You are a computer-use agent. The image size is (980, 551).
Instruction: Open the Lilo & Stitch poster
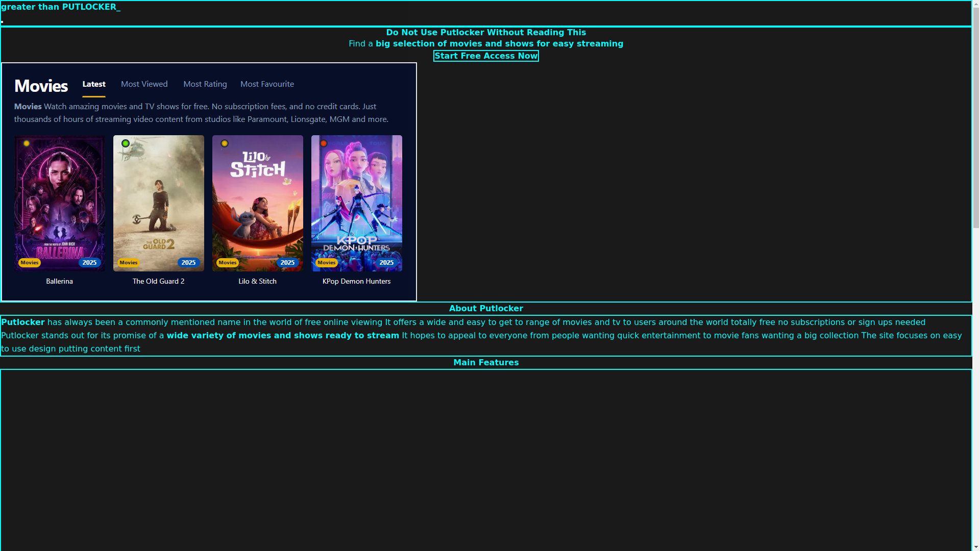pos(258,203)
